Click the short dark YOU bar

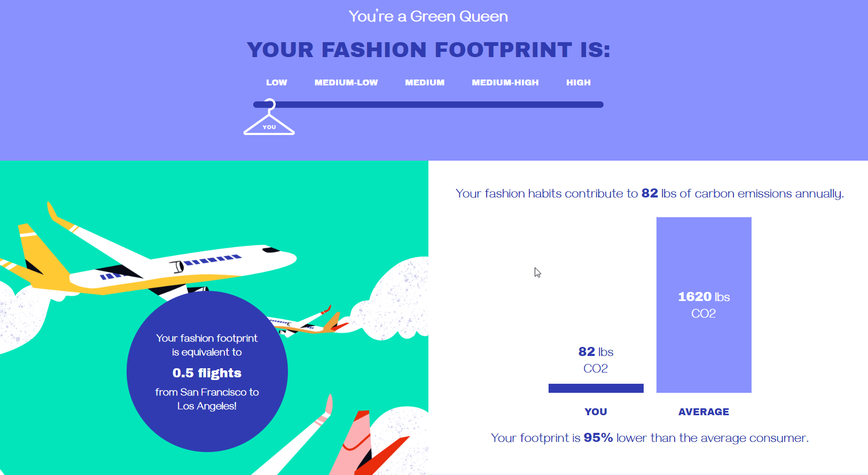(596, 388)
